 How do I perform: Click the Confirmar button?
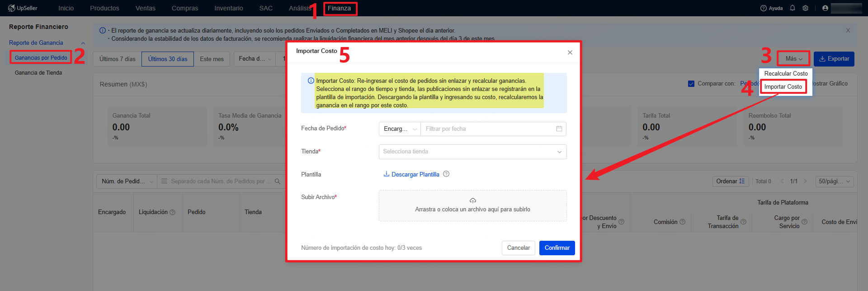(x=557, y=248)
